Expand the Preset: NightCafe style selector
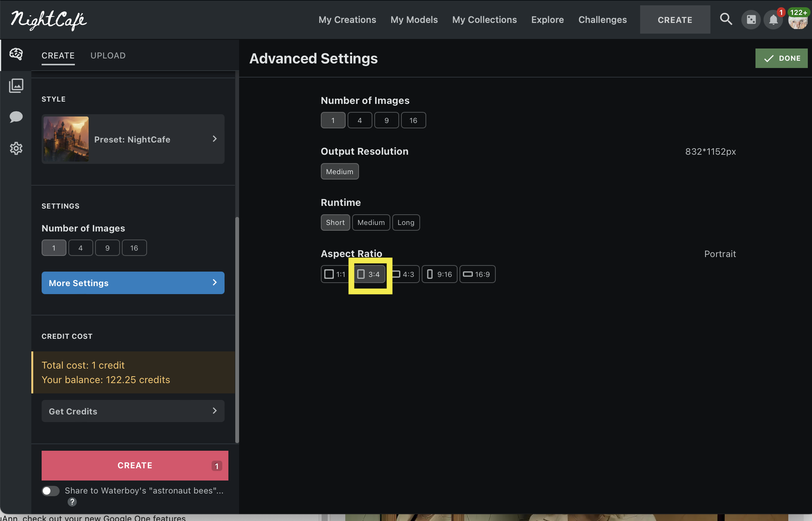Viewport: 812px width, 521px height. [133, 139]
